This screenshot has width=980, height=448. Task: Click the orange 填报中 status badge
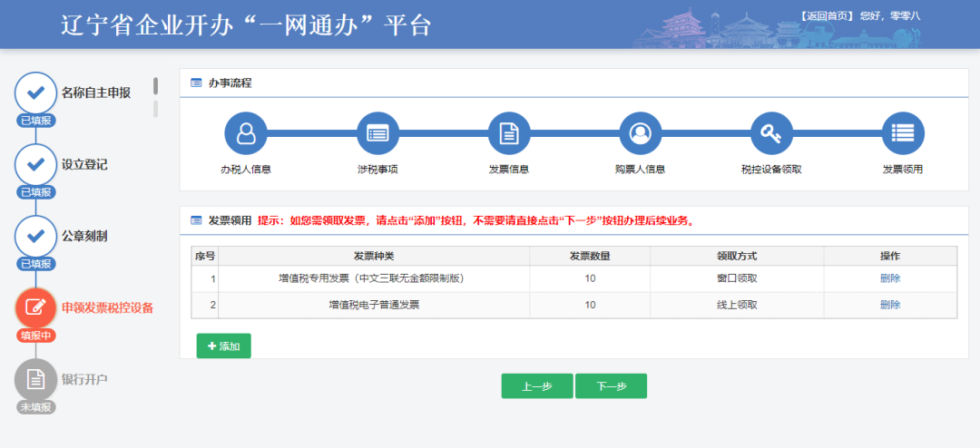(x=35, y=336)
